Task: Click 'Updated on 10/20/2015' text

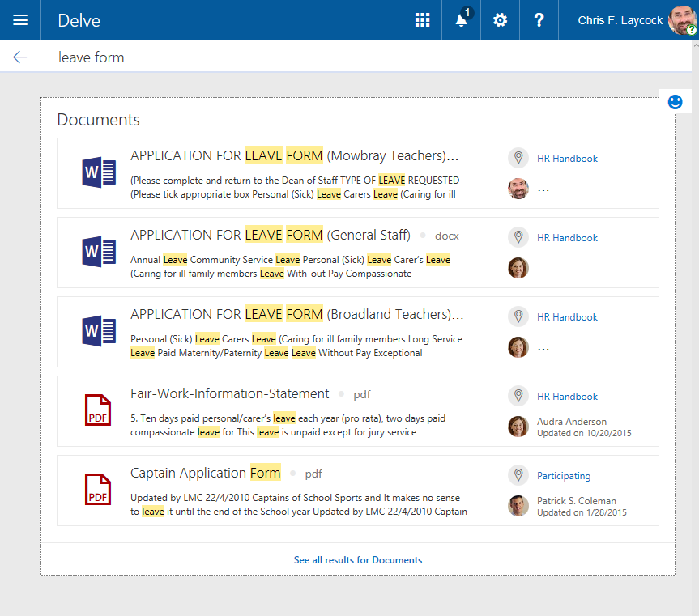Action: (x=584, y=433)
